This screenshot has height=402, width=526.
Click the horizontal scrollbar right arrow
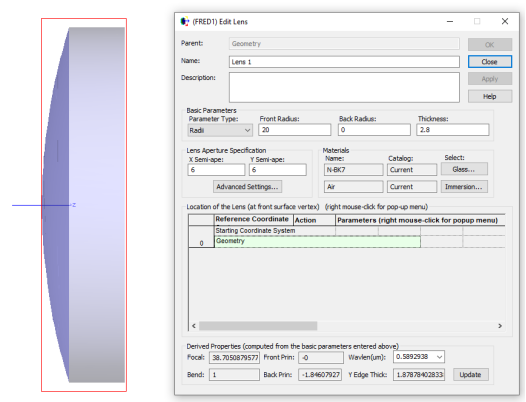point(500,326)
